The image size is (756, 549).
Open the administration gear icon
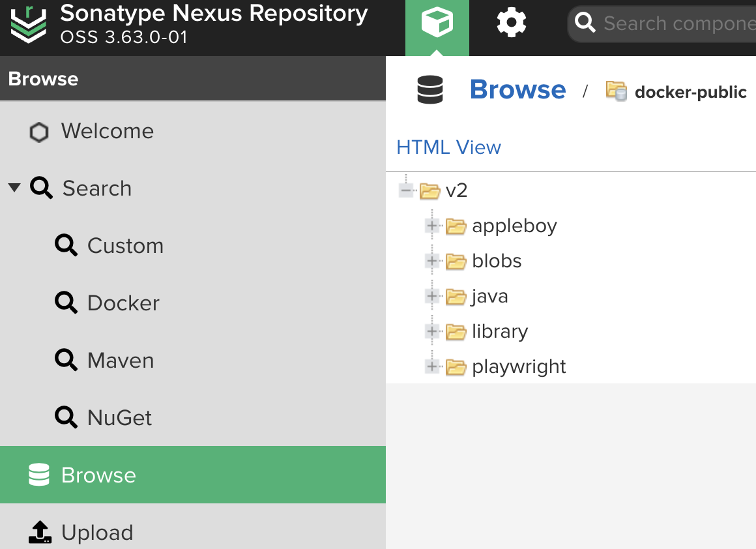511,23
